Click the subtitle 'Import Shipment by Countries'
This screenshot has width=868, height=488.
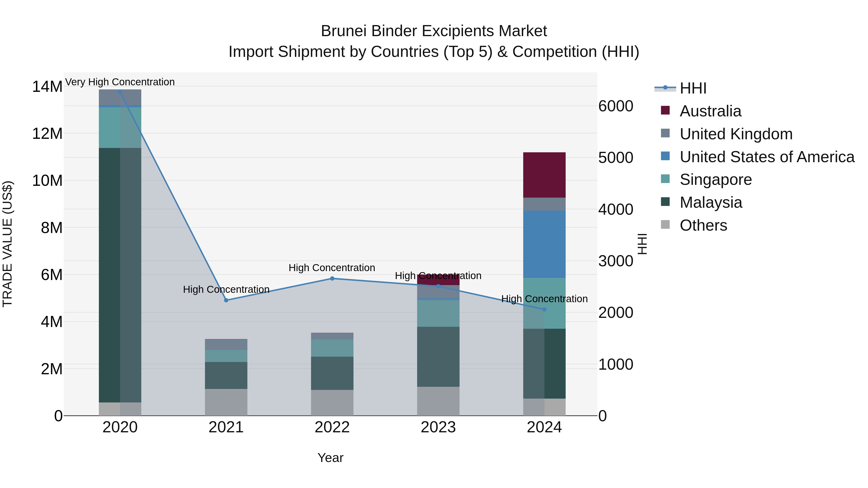point(334,52)
